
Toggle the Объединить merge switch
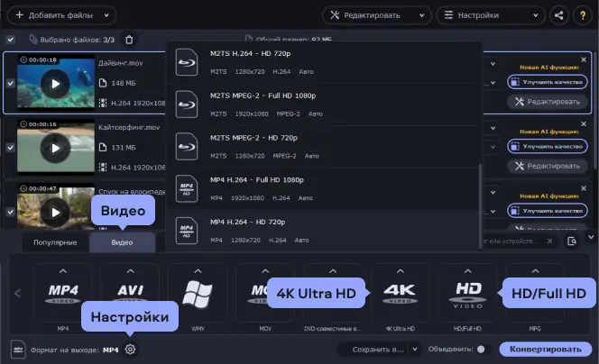[484, 349]
